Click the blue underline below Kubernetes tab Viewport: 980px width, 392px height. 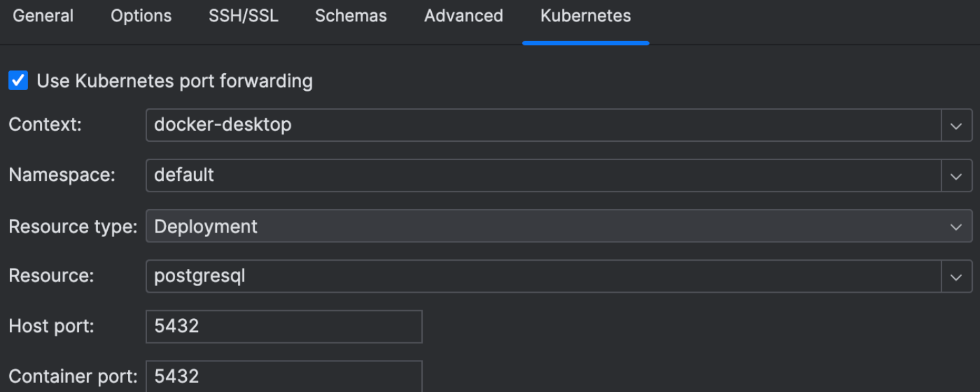coord(585,42)
